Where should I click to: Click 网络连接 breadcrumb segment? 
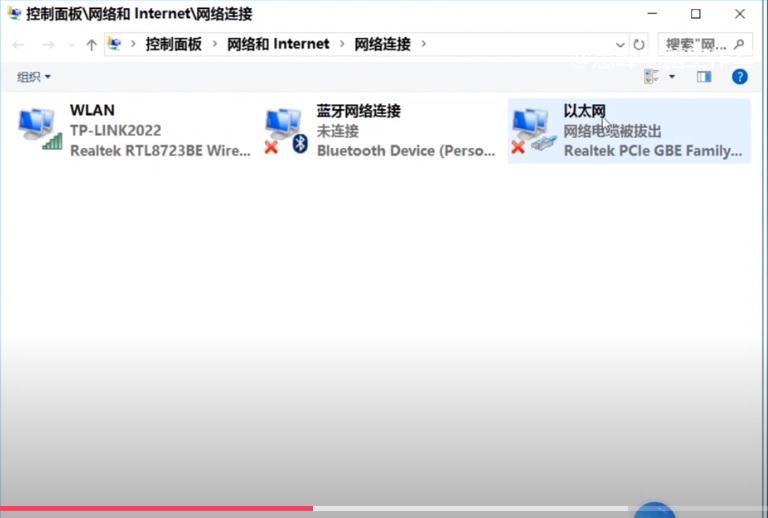[x=382, y=44]
